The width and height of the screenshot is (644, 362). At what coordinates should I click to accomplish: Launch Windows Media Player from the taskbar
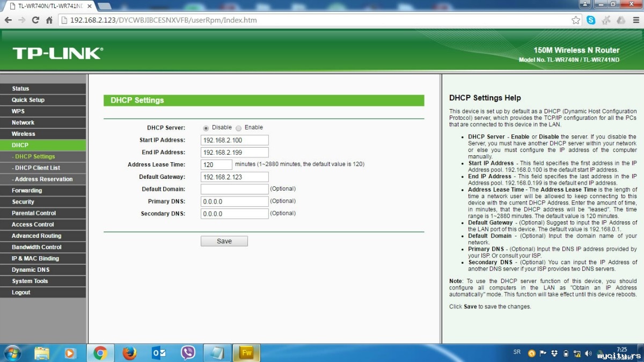pos(70,353)
